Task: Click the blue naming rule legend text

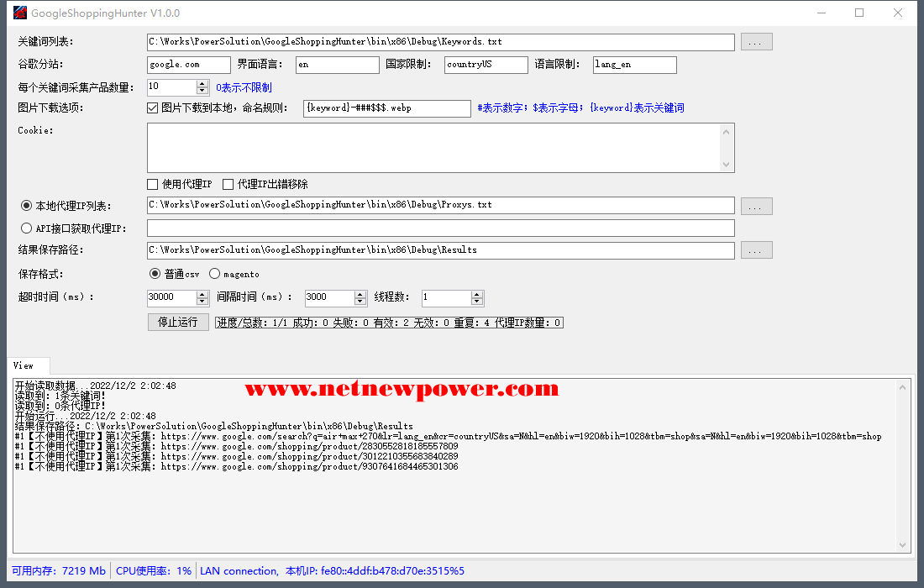Action: pos(581,108)
